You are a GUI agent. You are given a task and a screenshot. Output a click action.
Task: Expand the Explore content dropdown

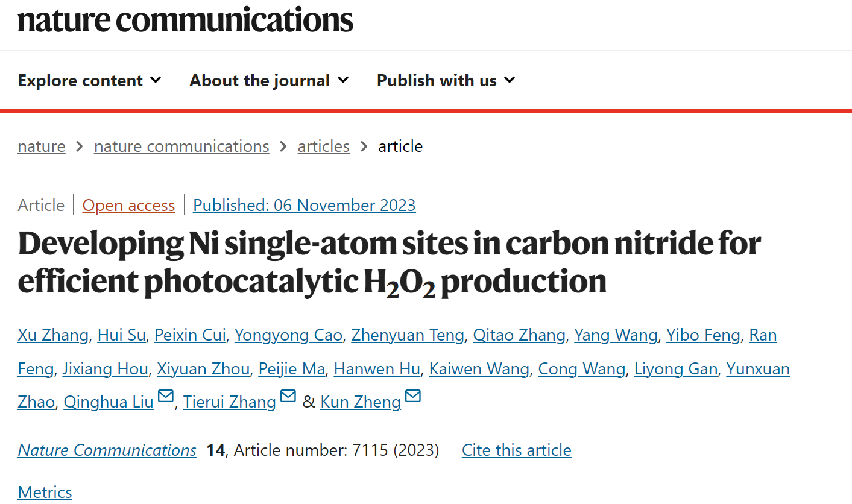90,80
